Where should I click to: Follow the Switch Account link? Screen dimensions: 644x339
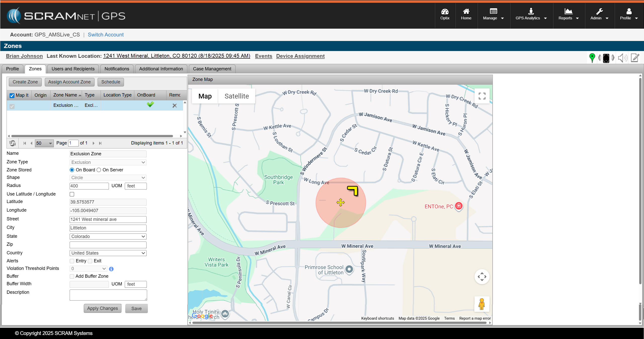pos(106,35)
